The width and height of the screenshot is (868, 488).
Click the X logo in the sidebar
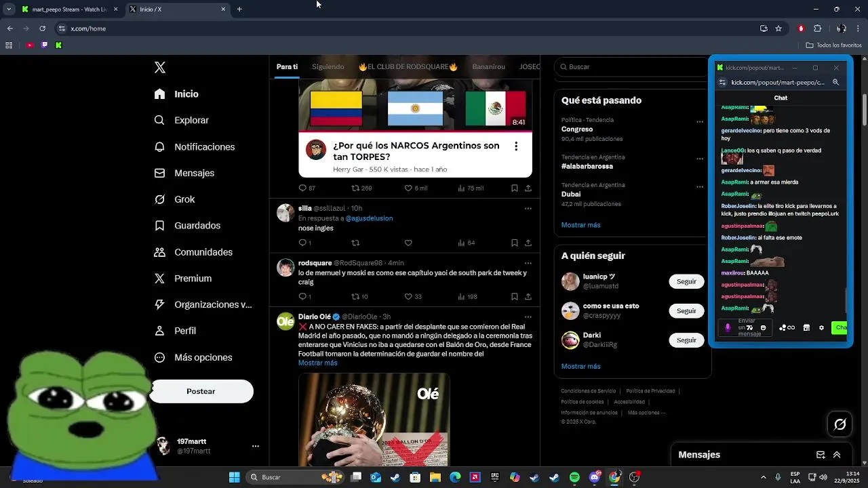(160, 67)
